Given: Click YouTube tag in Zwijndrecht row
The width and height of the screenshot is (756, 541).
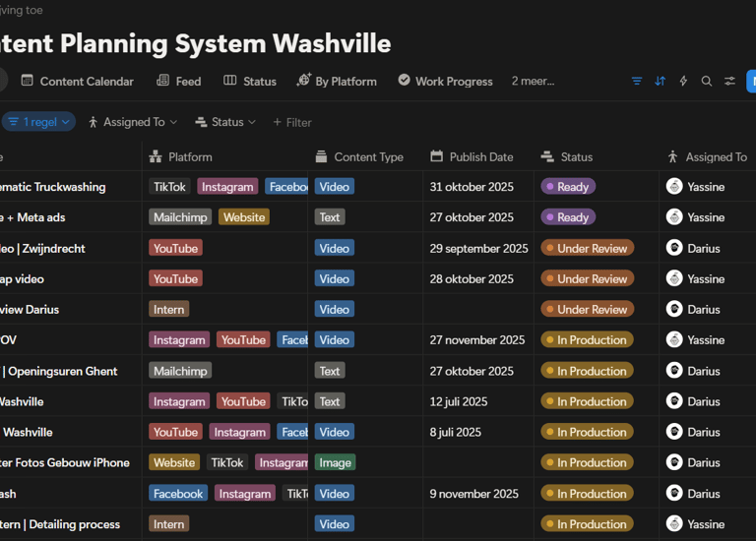Looking at the screenshot, I should pos(175,248).
